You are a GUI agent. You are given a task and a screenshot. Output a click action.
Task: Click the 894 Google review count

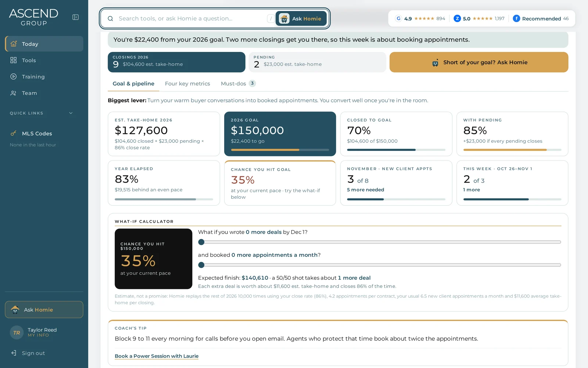[441, 18]
